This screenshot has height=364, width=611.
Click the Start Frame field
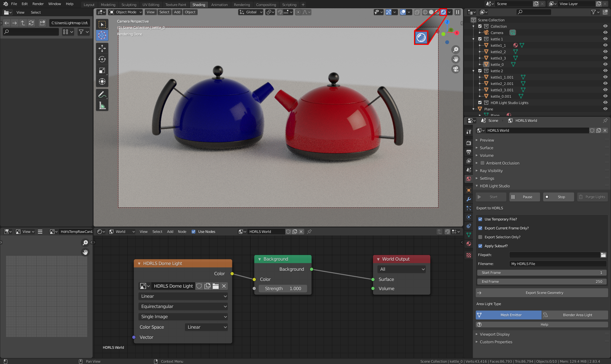pos(542,273)
